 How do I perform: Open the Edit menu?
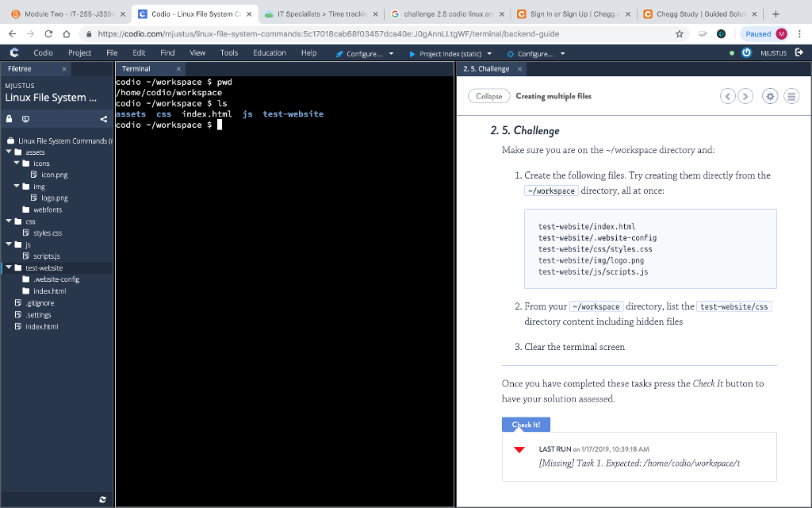pyautogui.click(x=139, y=53)
